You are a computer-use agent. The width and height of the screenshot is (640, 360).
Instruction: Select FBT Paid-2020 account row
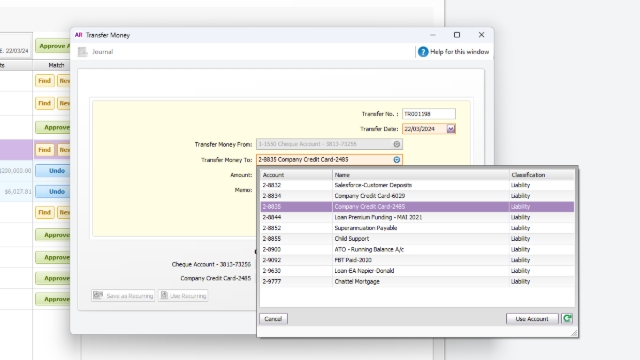point(417,260)
